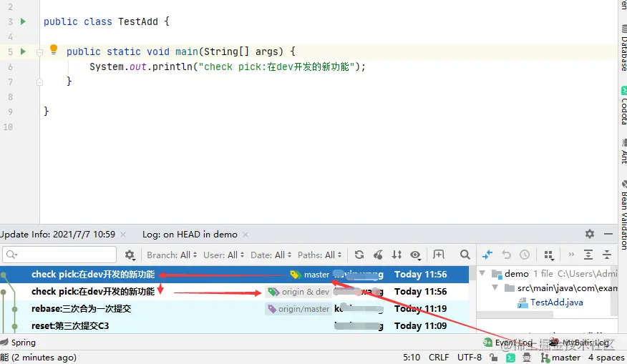The image size is (627, 364).
Task: Open the Bean Validation side tool window
Action: (x=623, y=215)
